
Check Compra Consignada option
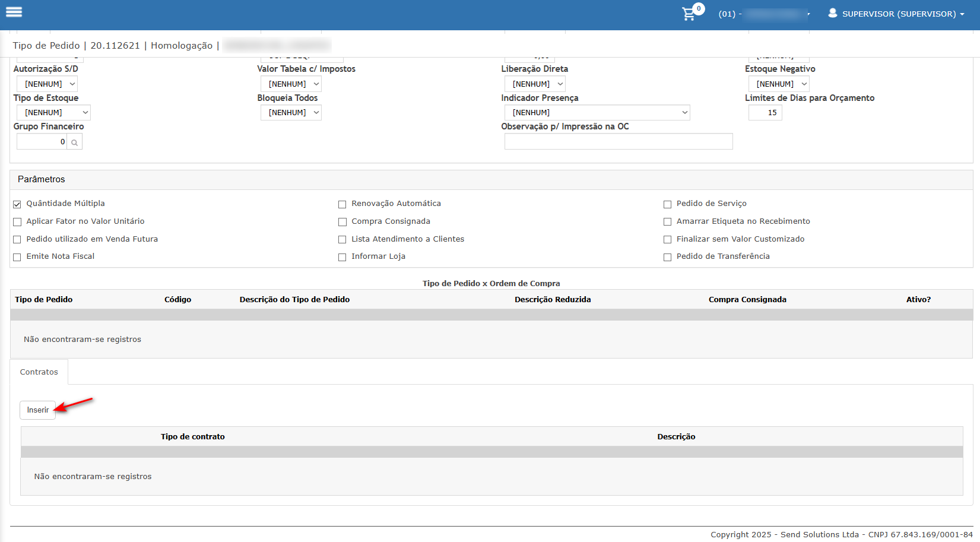pyautogui.click(x=342, y=222)
